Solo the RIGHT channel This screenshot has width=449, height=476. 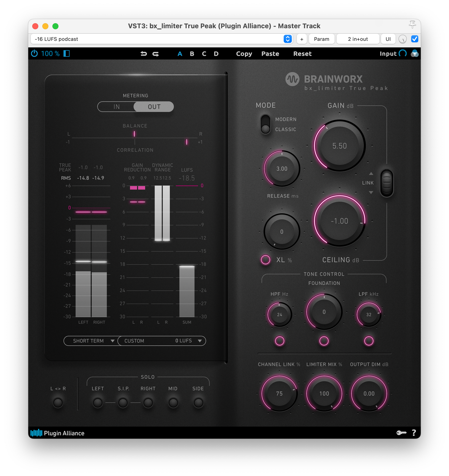[x=148, y=403]
